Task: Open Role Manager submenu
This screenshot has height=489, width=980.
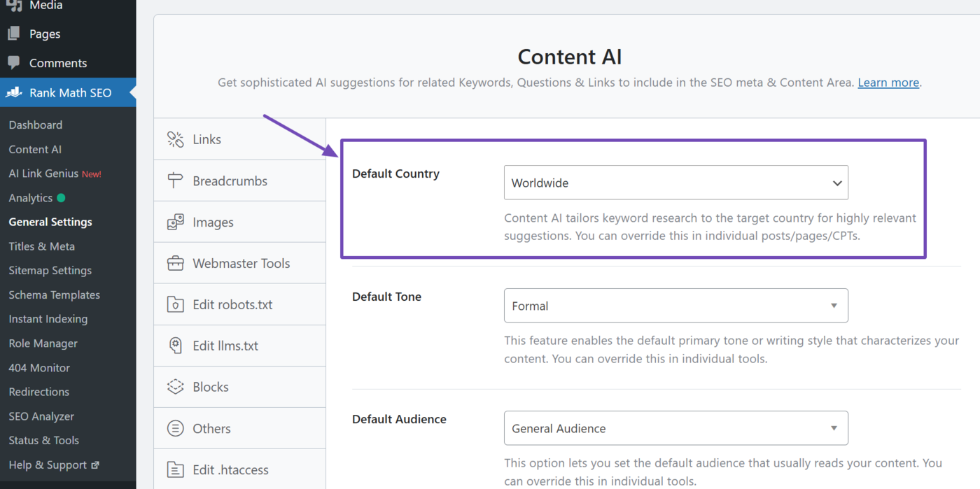Action: tap(43, 343)
